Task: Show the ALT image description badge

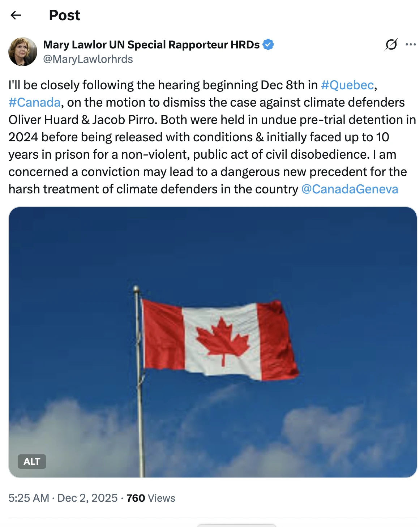Action: click(x=32, y=462)
